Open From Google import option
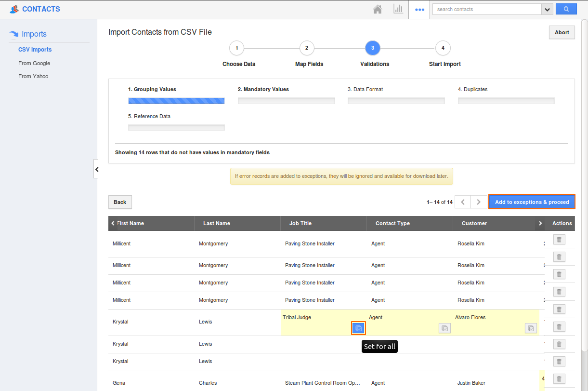Image resolution: width=588 pixels, height=391 pixels. click(x=34, y=63)
